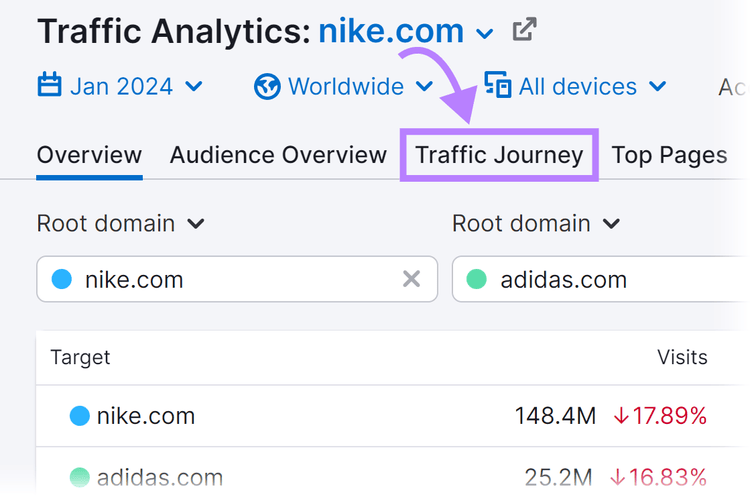Open nike.com in new tab icon
The image size is (750, 501).
(x=524, y=30)
